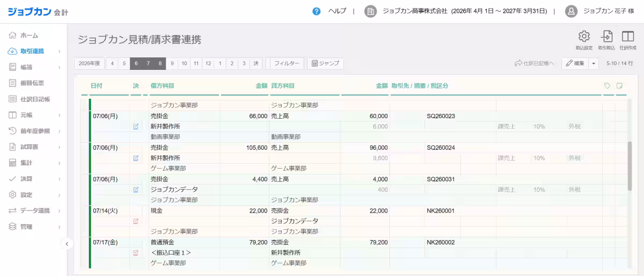Click the 日付 column header
The width and height of the screenshot is (644, 276).
97,86
